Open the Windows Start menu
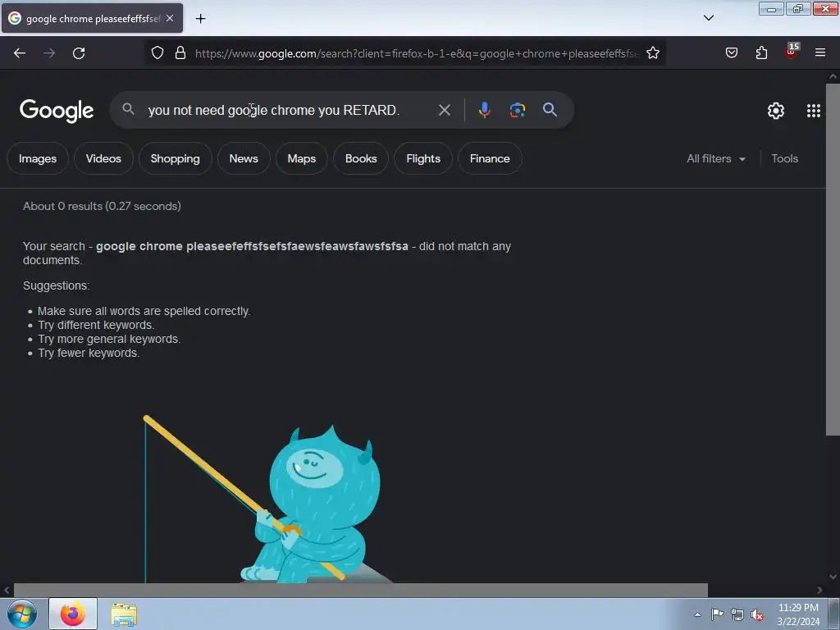 [x=22, y=614]
